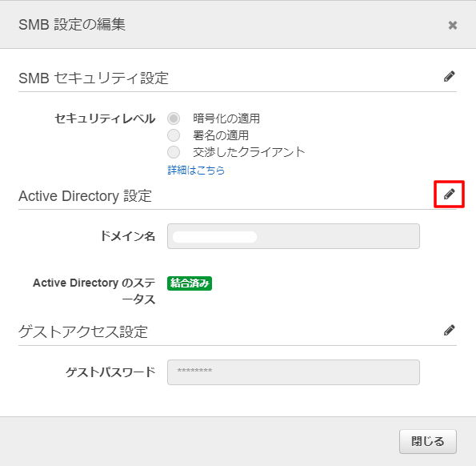Click the 交渉したクライアント option label text
Image resolution: width=476 pixels, height=466 pixels.
pyautogui.click(x=249, y=152)
